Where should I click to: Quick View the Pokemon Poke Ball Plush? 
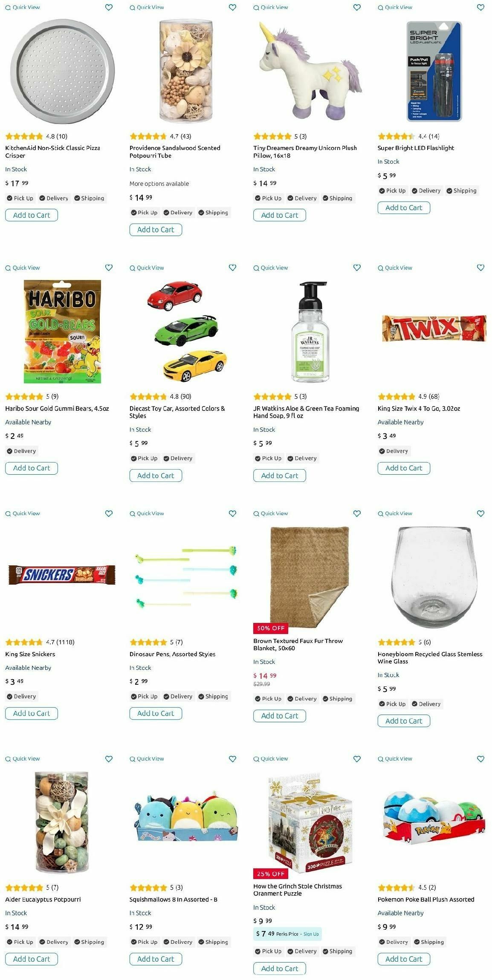point(395,759)
